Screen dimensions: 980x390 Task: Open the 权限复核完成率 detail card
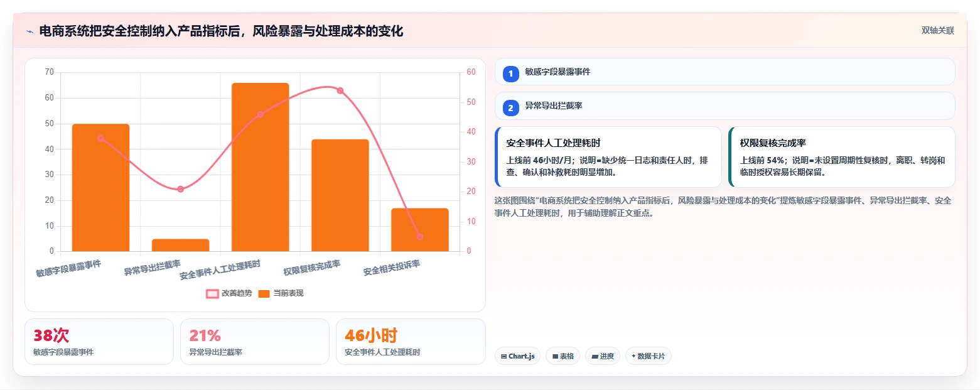[842, 157]
